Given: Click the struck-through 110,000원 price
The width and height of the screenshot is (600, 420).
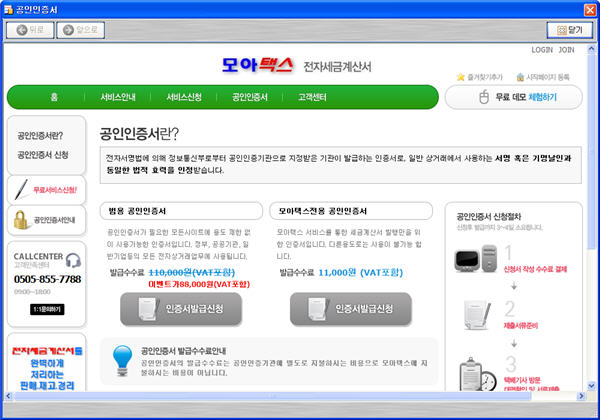Looking at the screenshot, I should [x=192, y=272].
